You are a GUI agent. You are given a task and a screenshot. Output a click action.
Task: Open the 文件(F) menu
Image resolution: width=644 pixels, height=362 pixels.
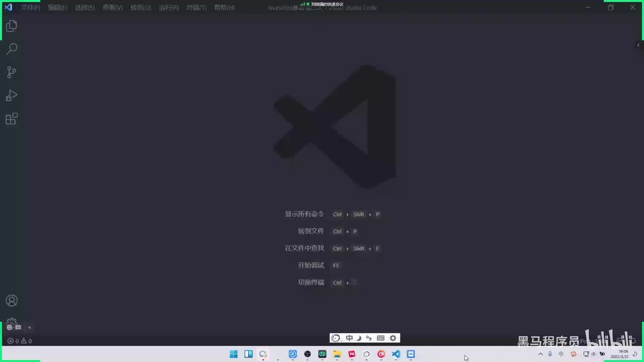(x=31, y=8)
